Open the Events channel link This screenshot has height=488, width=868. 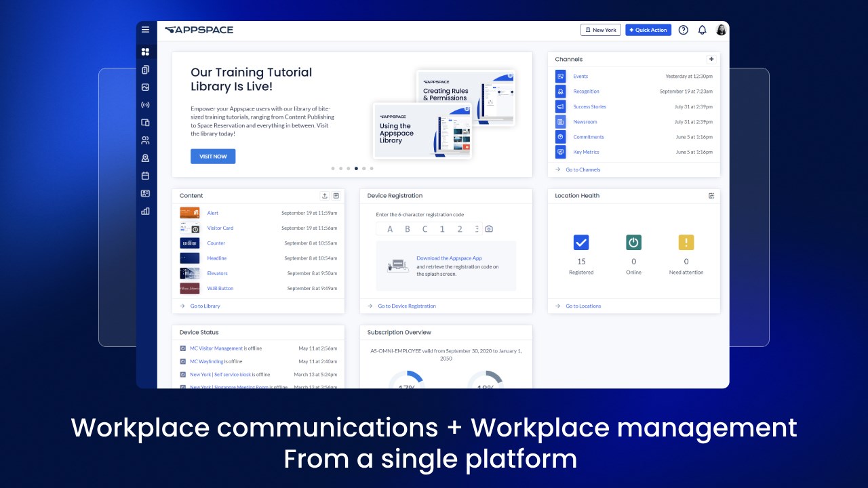point(580,77)
